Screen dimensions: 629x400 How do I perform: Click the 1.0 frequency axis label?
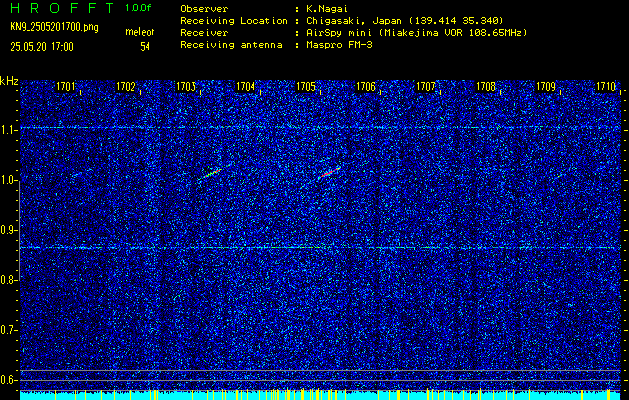click(8, 180)
